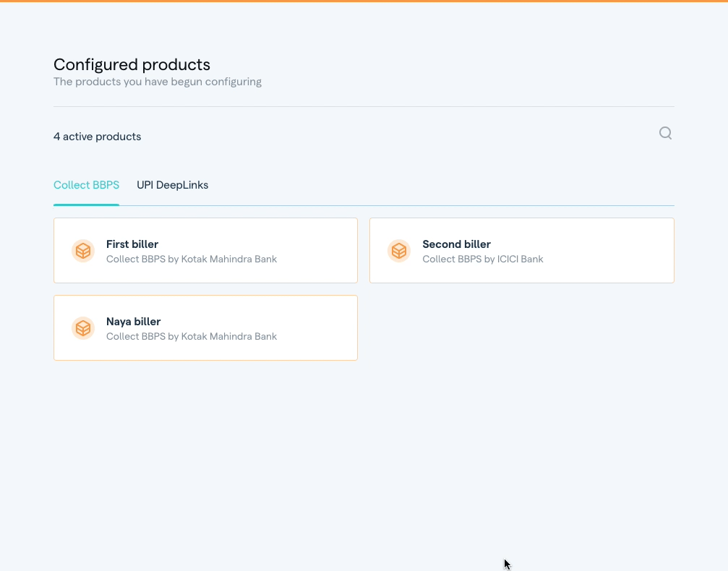Screen dimensions: 728x571
Task: Click the search magnifier near active products count
Action: tap(664, 133)
